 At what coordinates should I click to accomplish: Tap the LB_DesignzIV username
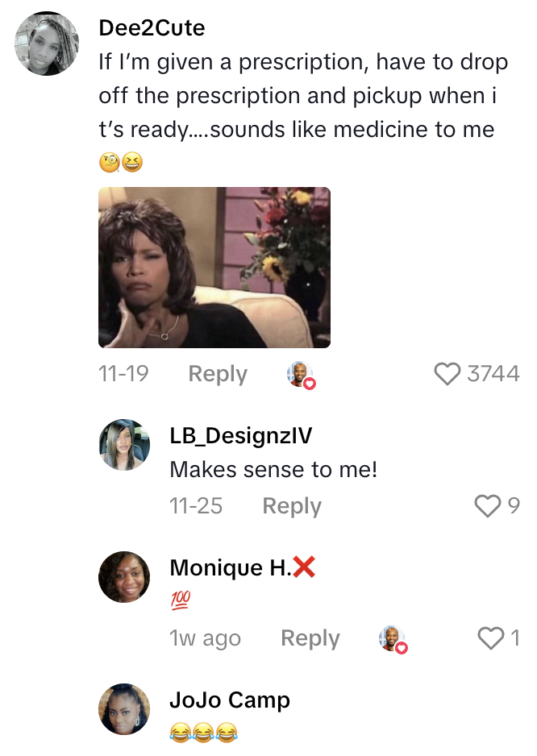tap(240, 436)
